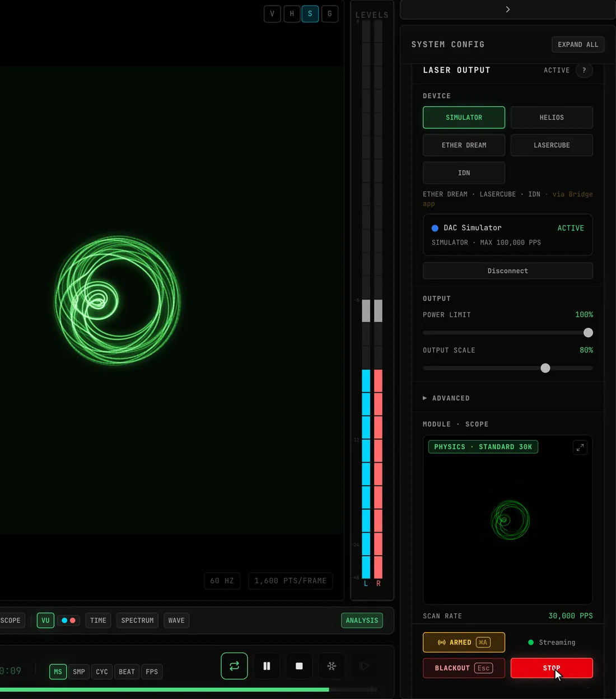The width and height of the screenshot is (616, 699).
Task: Switch to the Time tab
Action: pyautogui.click(x=98, y=621)
